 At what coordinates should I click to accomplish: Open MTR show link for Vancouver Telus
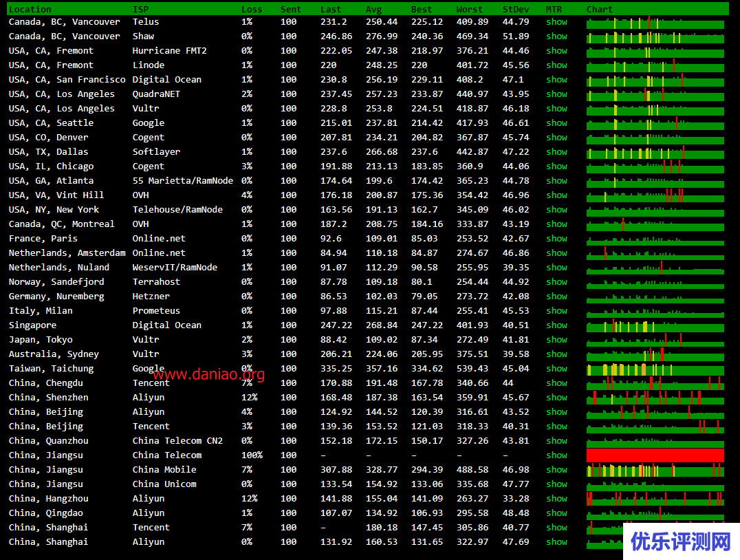(556, 22)
